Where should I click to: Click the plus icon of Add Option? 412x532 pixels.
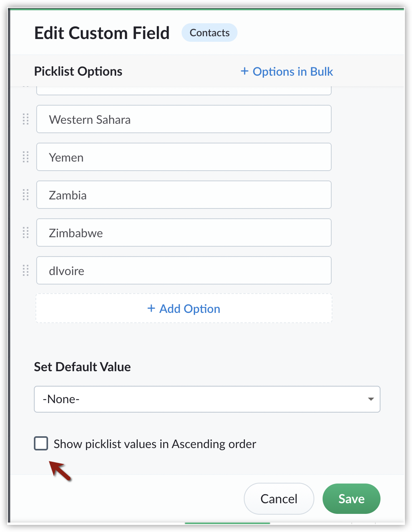click(x=151, y=308)
